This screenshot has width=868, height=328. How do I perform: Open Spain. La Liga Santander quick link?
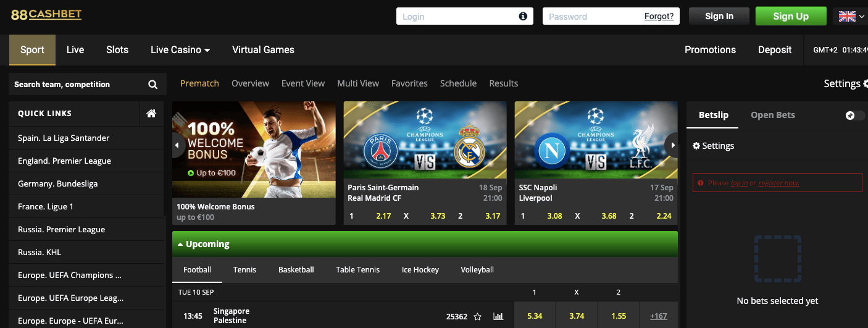click(86, 138)
